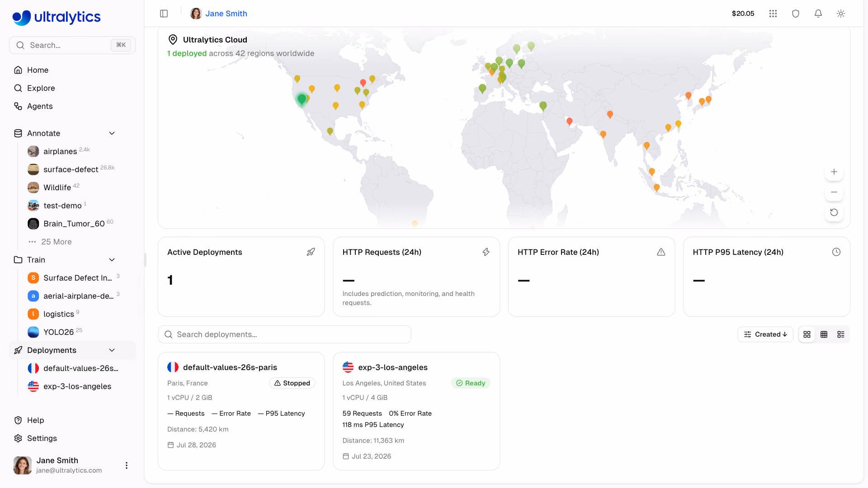Switch to list view
Image resolution: width=868 pixels, height=488 pixels.
click(841, 334)
